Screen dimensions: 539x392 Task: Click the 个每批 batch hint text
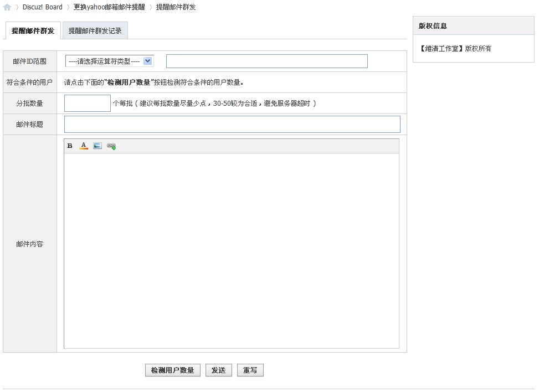214,103
